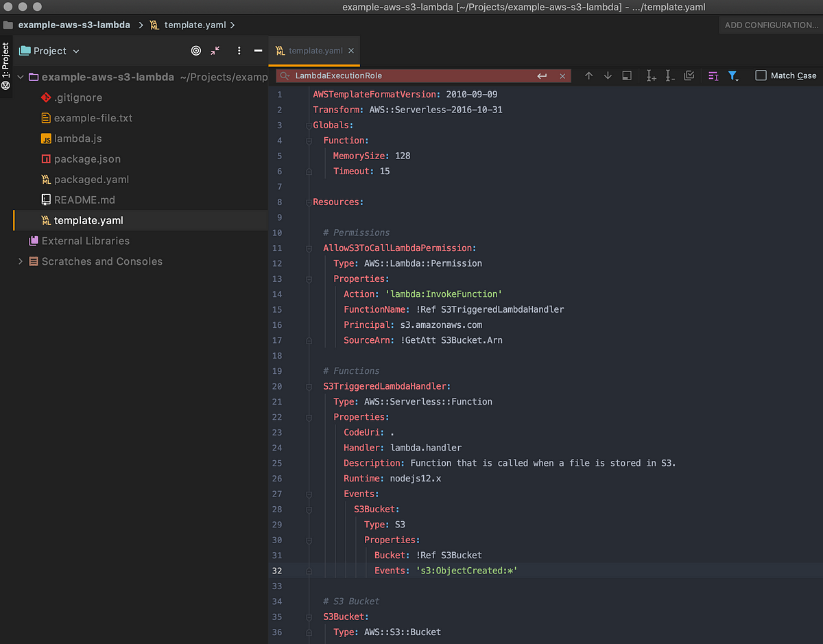Click inside the LambdaExecutionRole search field

411,75
